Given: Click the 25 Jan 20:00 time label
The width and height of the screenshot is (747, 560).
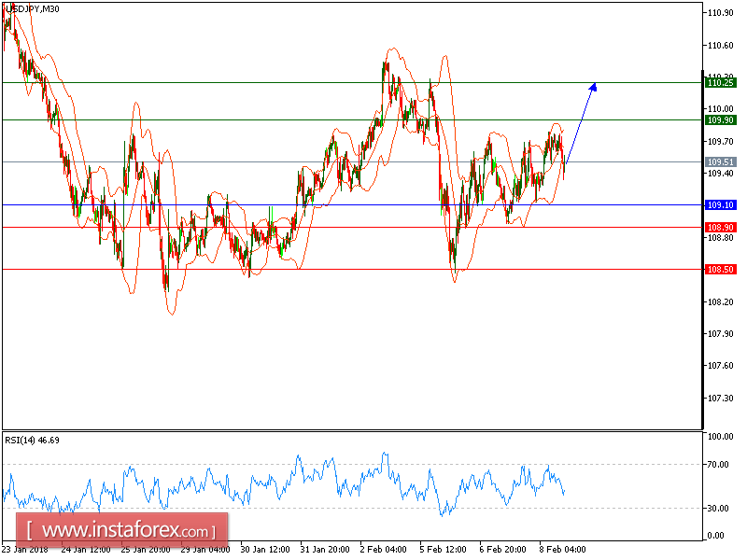Looking at the screenshot, I should (146, 549).
